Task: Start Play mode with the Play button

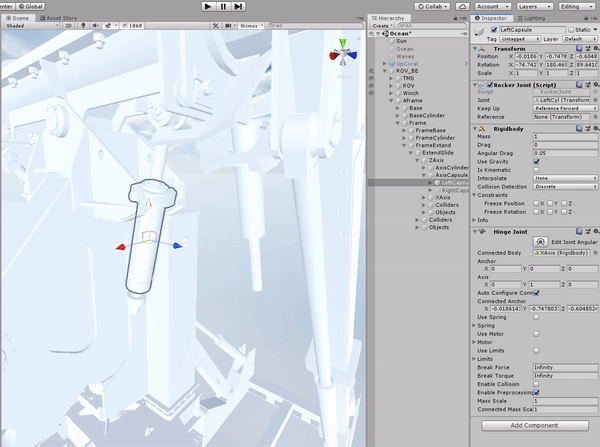Action: tap(208, 7)
